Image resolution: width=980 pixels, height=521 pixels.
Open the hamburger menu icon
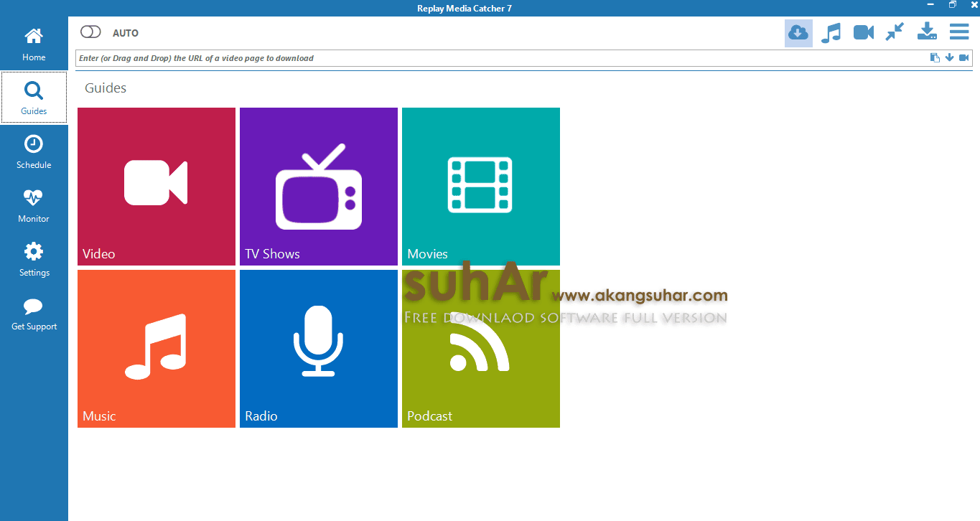pos(959,32)
